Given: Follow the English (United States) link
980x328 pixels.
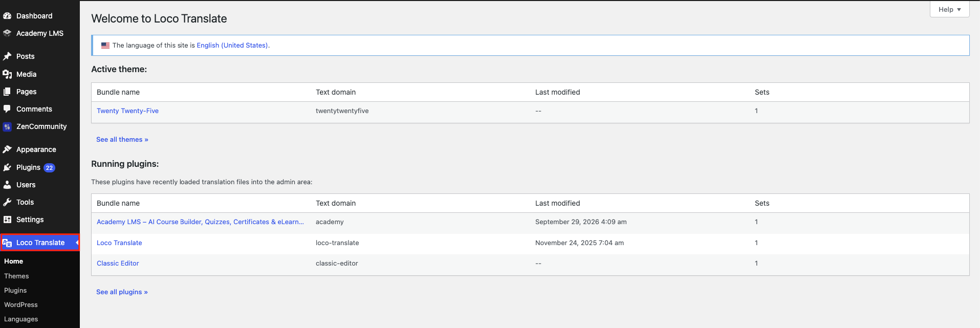Looking at the screenshot, I should click(232, 46).
